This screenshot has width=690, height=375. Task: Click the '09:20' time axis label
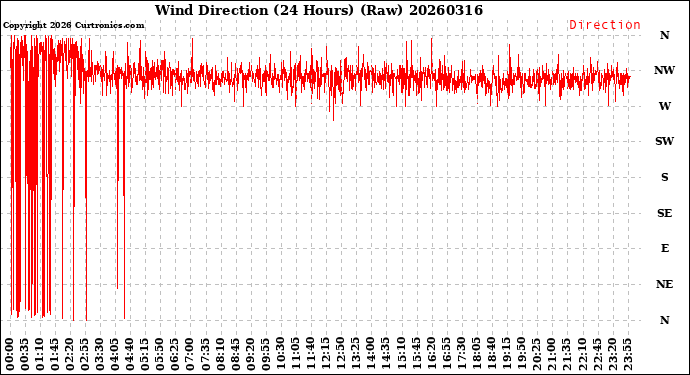[251, 354]
